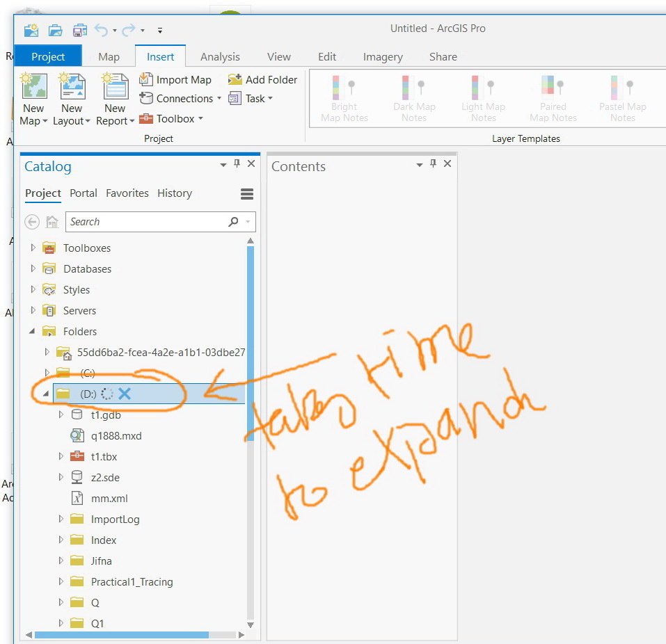Image resolution: width=666 pixels, height=644 pixels.
Task: Click the Catalog home icon
Action: (51, 222)
